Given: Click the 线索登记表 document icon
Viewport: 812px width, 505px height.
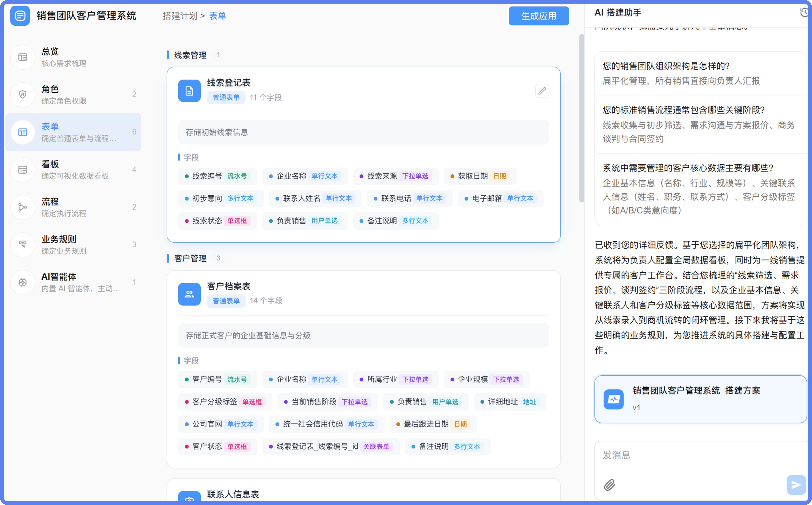Looking at the screenshot, I should [x=189, y=91].
